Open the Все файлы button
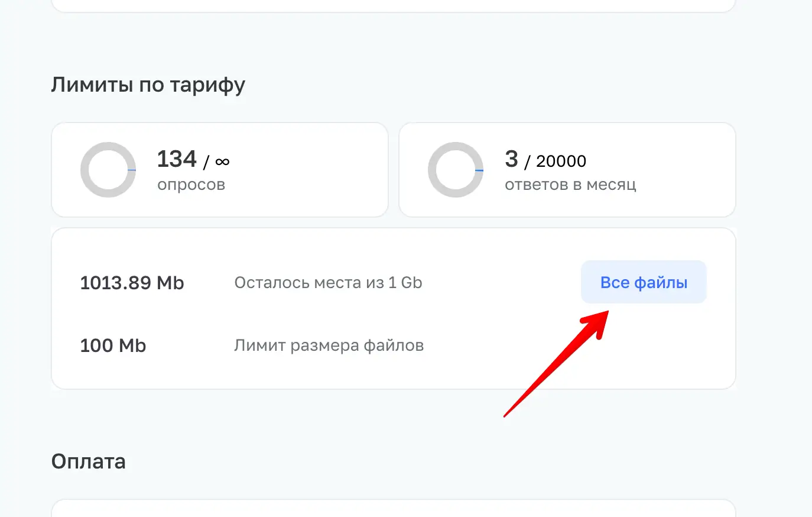Viewport: 812px width, 517px height. click(644, 282)
